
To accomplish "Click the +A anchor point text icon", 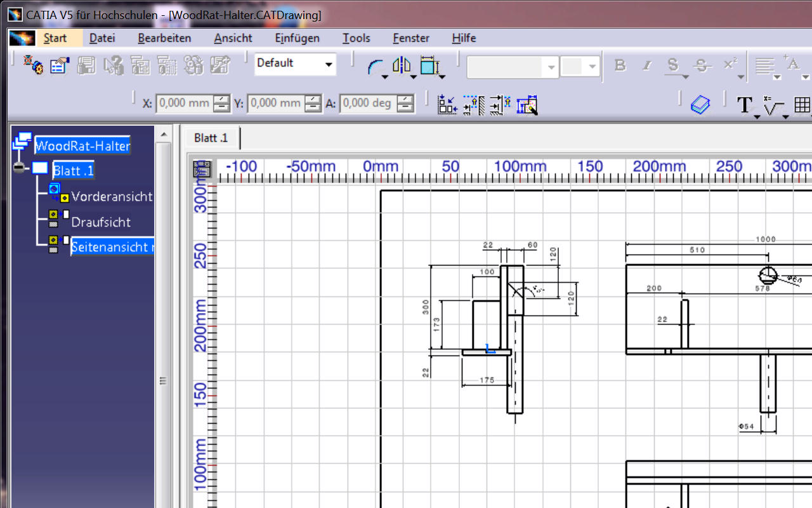I will [792, 62].
